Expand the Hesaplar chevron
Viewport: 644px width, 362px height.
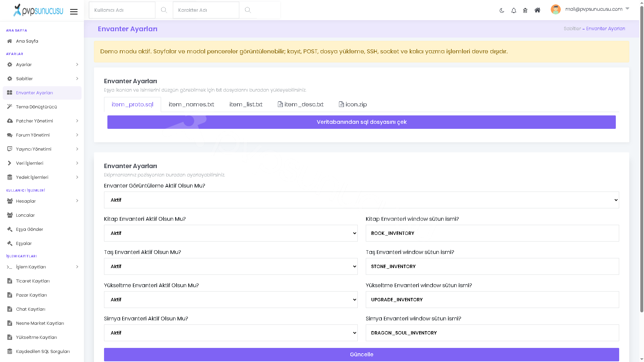77,201
